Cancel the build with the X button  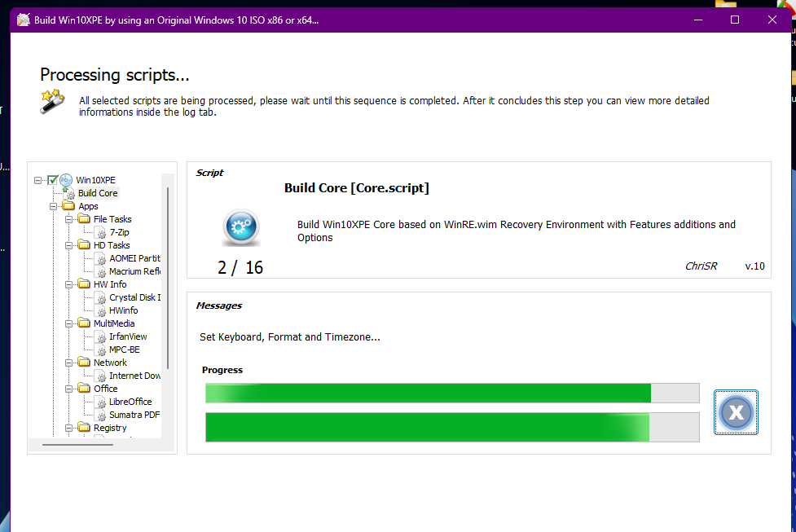736,412
